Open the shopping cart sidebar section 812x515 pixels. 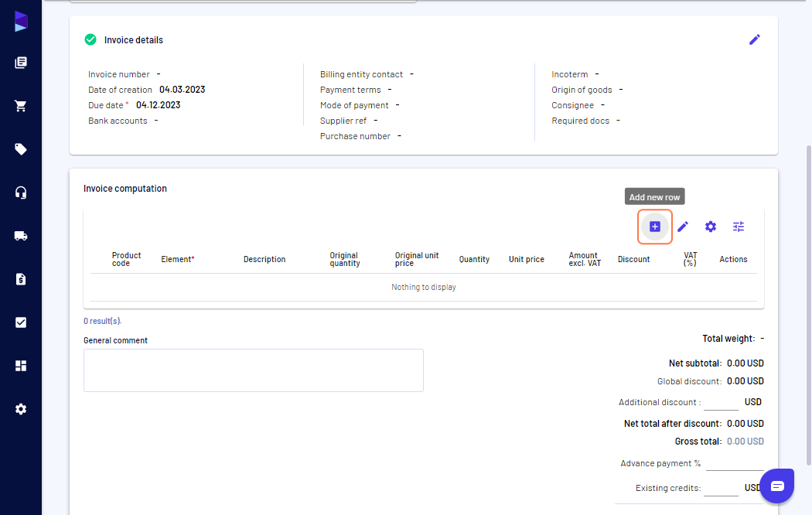point(21,106)
